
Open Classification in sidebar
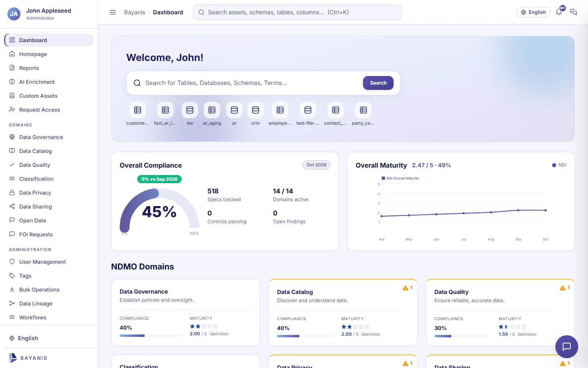tap(49, 179)
